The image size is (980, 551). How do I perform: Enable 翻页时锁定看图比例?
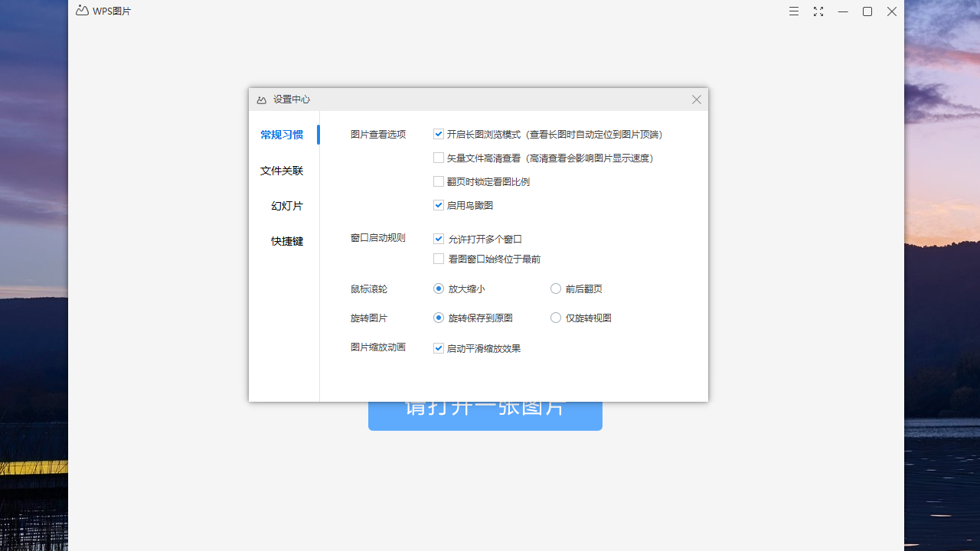click(x=439, y=181)
